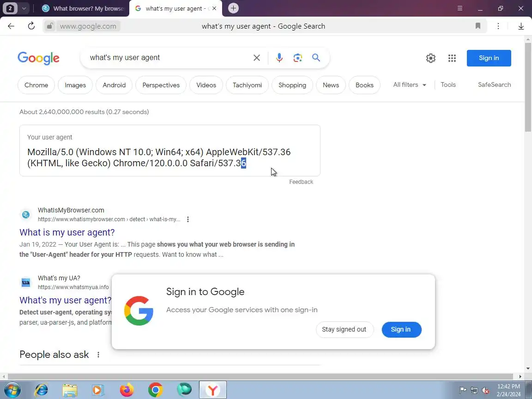The height and width of the screenshot is (399, 532).
Task: Start voice search with microphone icon
Action: [279, 58]
